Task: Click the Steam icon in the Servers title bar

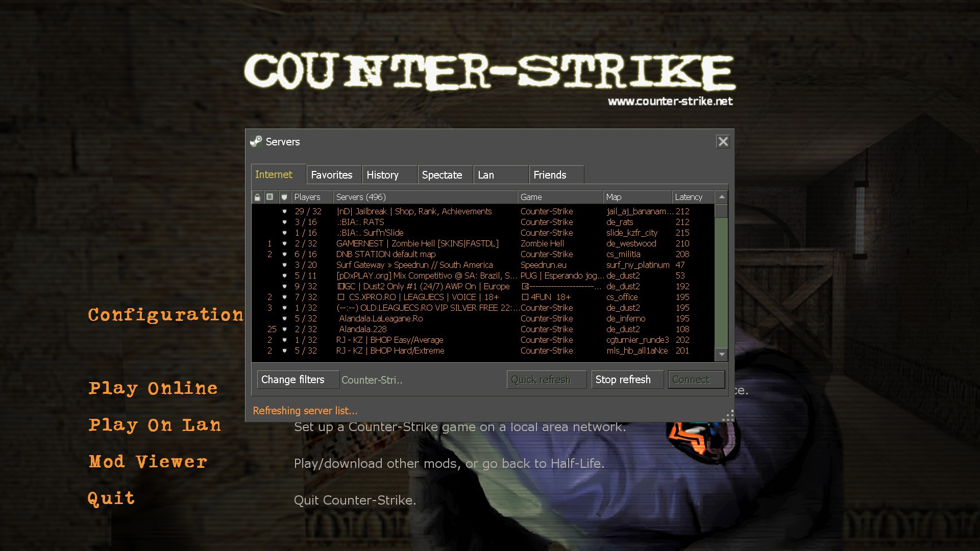Action: click(x=257, y=142)
